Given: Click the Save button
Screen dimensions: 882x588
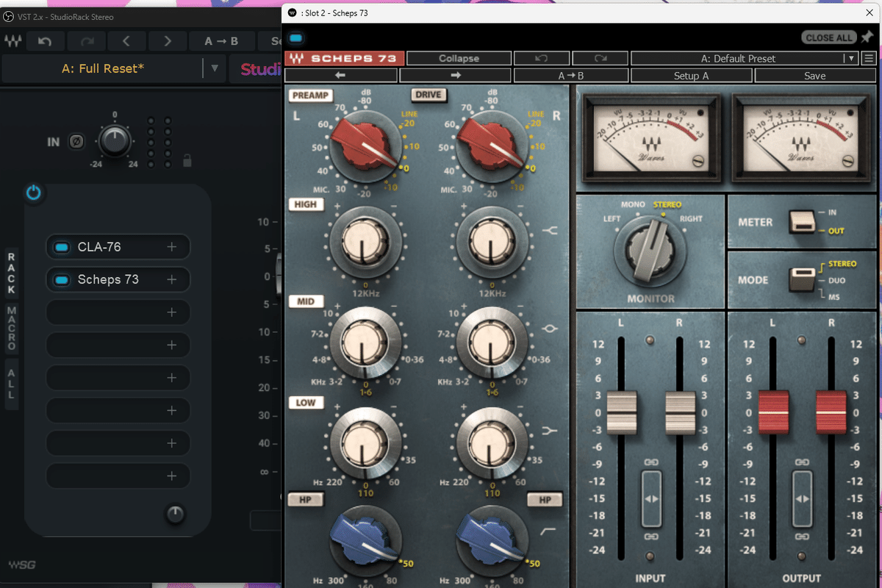Looking at the screenshot, I should click(815, 76).
